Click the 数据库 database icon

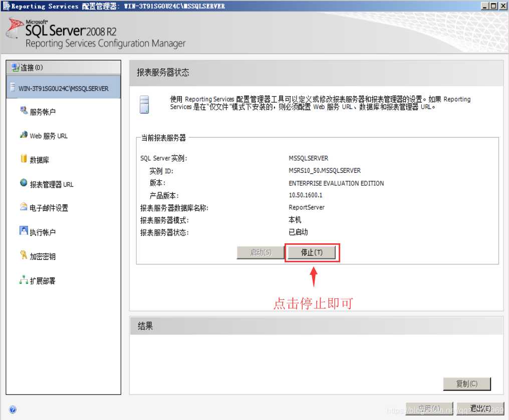pos(24,158)
